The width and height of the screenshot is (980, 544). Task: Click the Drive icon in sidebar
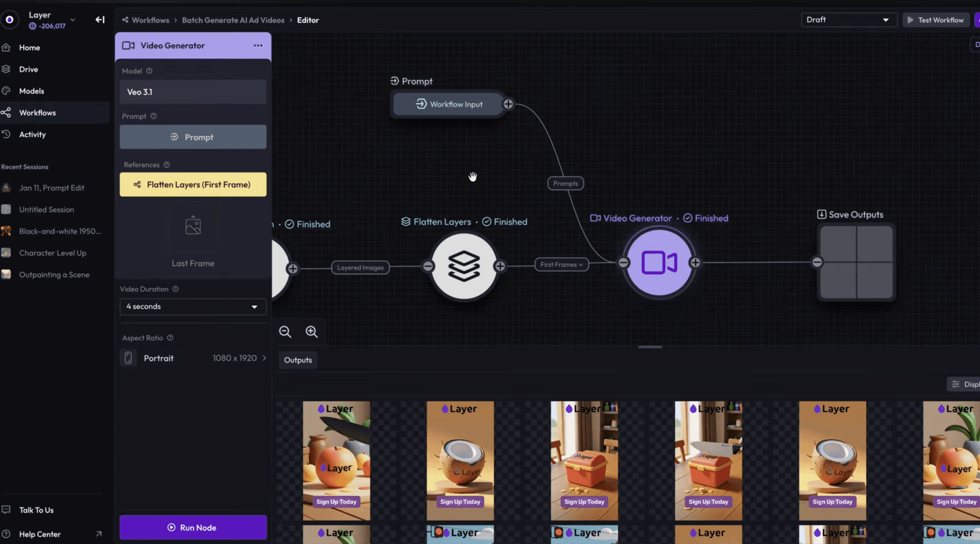[x=7, y=69]
